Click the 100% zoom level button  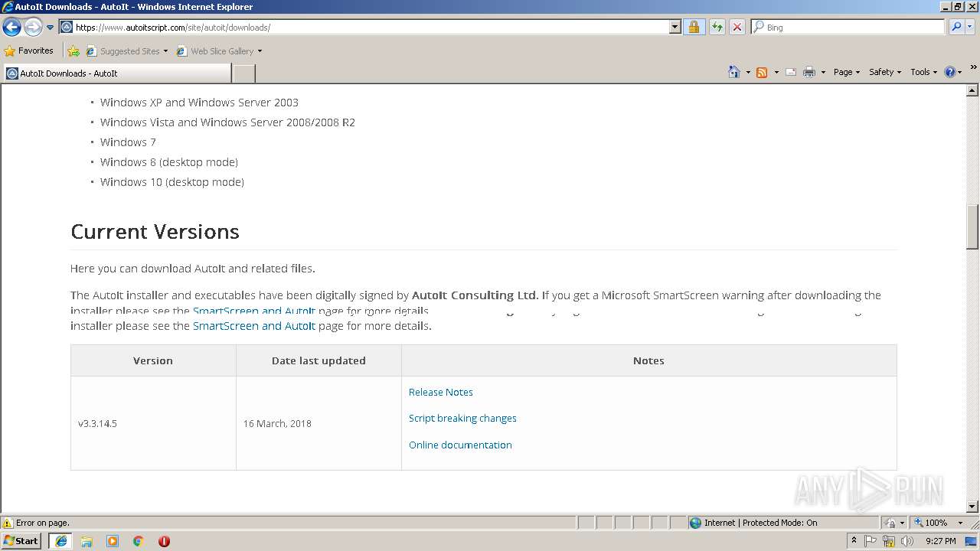[930, 523]
